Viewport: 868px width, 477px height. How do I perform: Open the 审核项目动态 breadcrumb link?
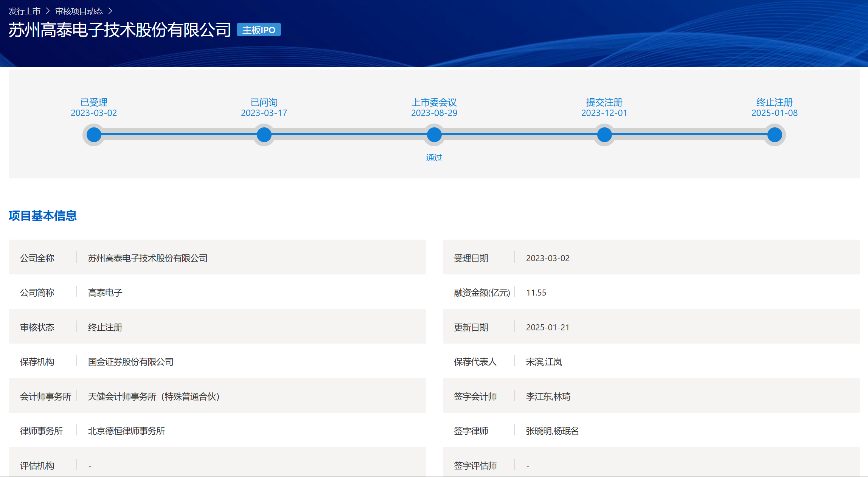click(79, 11)
